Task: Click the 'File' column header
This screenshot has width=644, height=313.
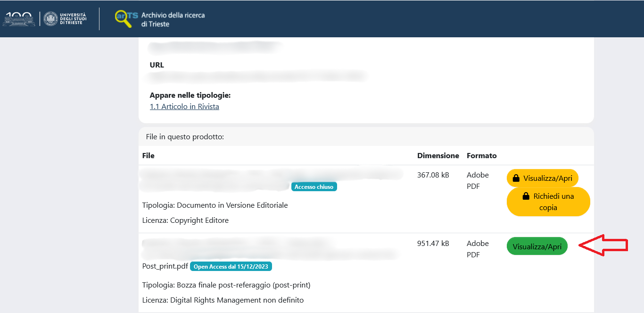Action: (148, 156)
